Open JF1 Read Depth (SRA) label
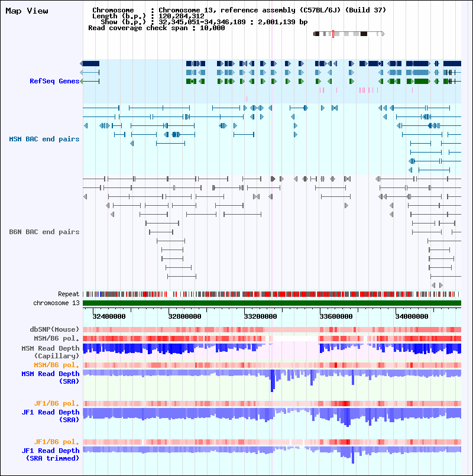 click(50, 416)
